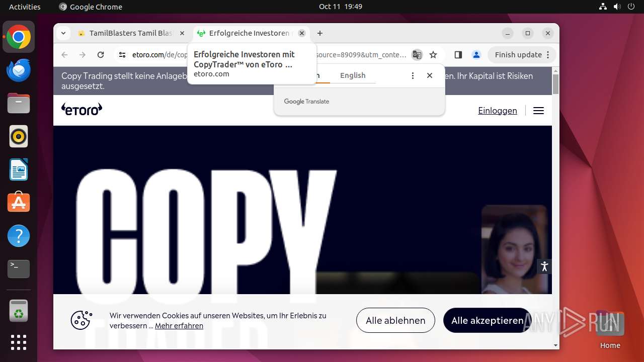Click the cookie icon in the banner
This screenshot has width=644, height=362.
pos(81,320)
